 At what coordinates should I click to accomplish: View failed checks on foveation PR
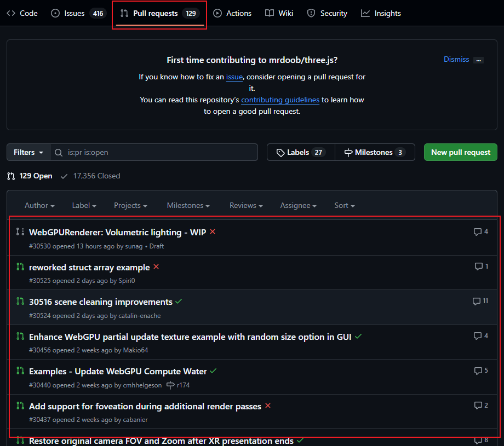tap(268, 406)
